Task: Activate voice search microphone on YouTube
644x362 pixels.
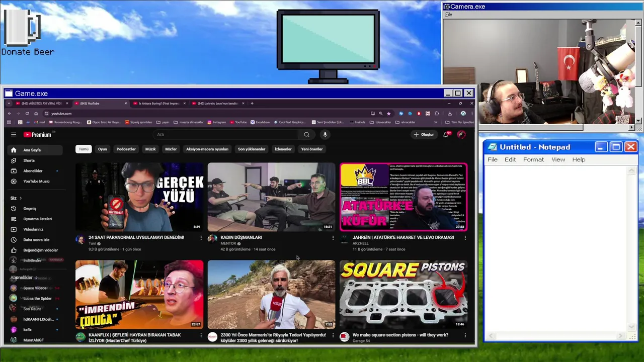Action: click(325, 134)
